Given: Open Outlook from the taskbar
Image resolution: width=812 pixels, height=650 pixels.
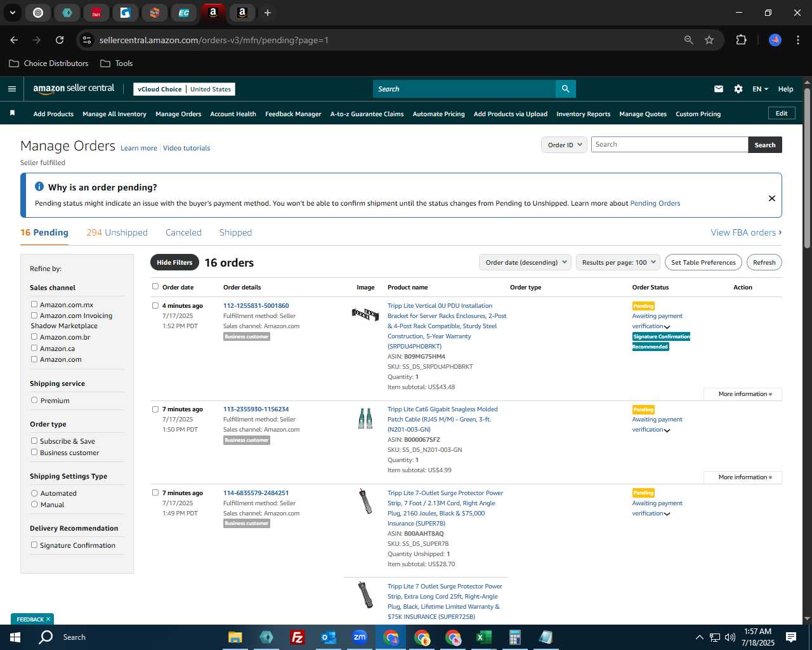Looking at the screenshot, I should 328,637.
